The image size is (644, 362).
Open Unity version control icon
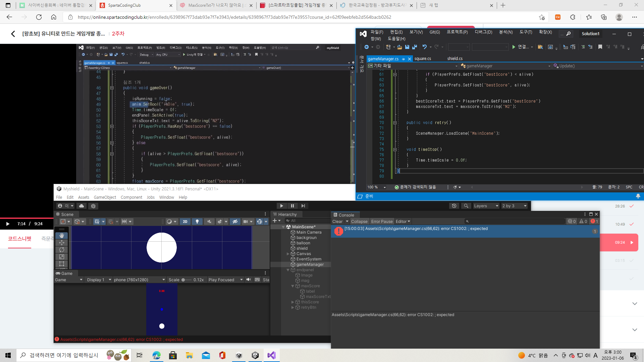click(93, 206)
